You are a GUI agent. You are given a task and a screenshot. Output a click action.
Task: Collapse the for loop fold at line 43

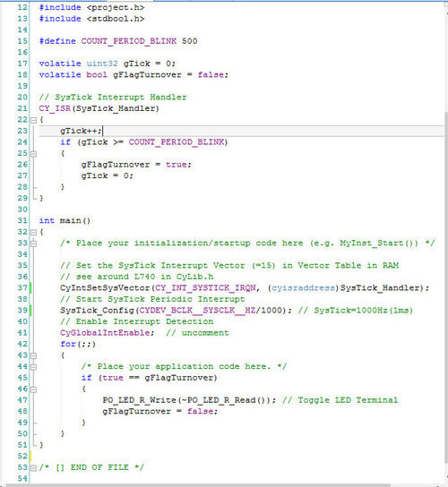click(x=33, y=355)
